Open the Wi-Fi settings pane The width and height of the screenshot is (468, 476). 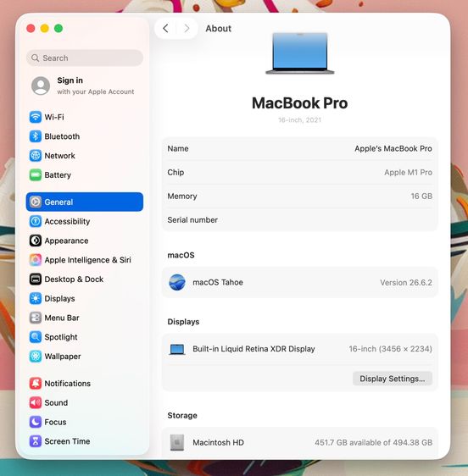click(85, 117)
